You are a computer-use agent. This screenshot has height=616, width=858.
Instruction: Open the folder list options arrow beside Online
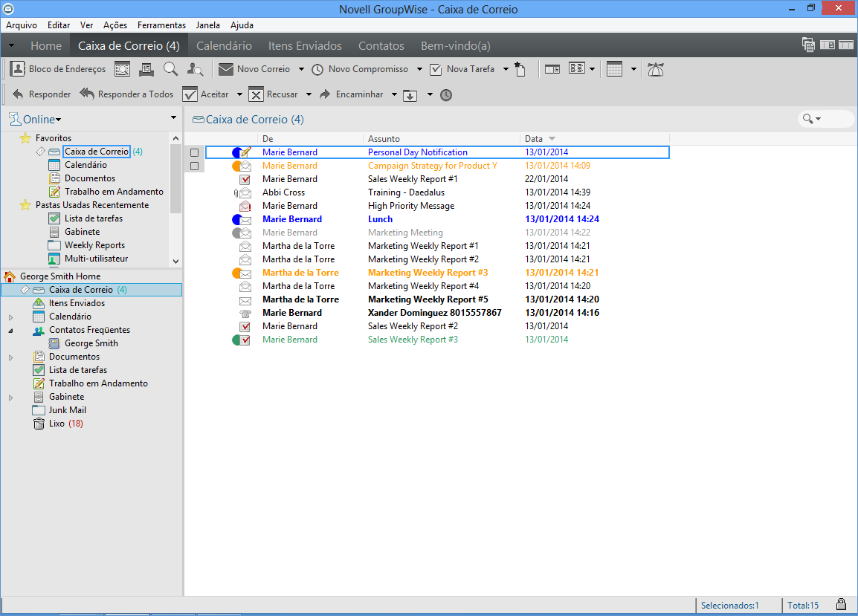pos(173,118)
